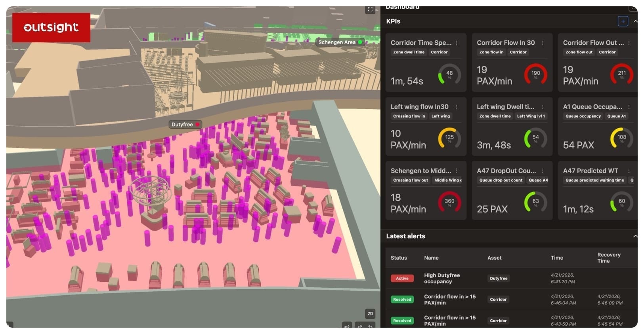Screen dimensions: 644x334
Task: Click Corridor asset chip of 6:43:59 PM alert
Action: point(498,321)
